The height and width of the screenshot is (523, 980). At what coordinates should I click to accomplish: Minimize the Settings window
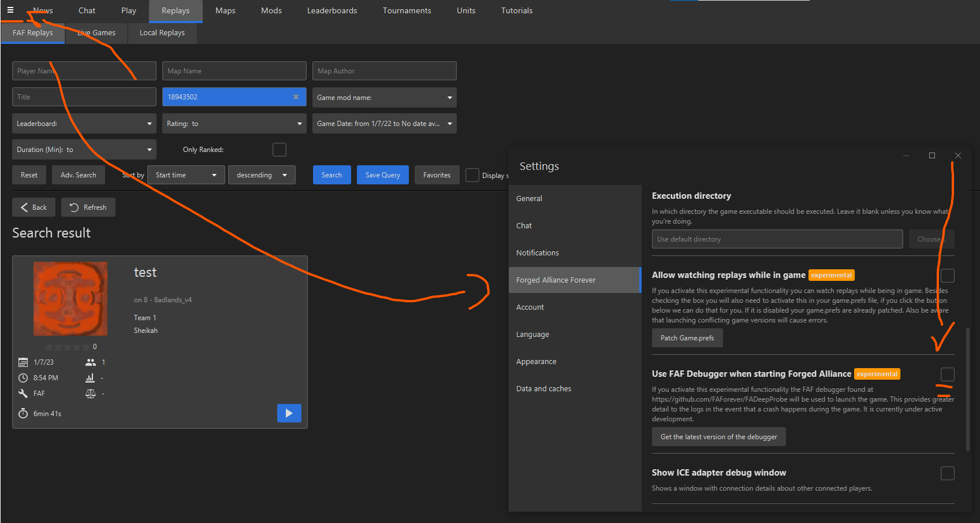pos(906,155)
